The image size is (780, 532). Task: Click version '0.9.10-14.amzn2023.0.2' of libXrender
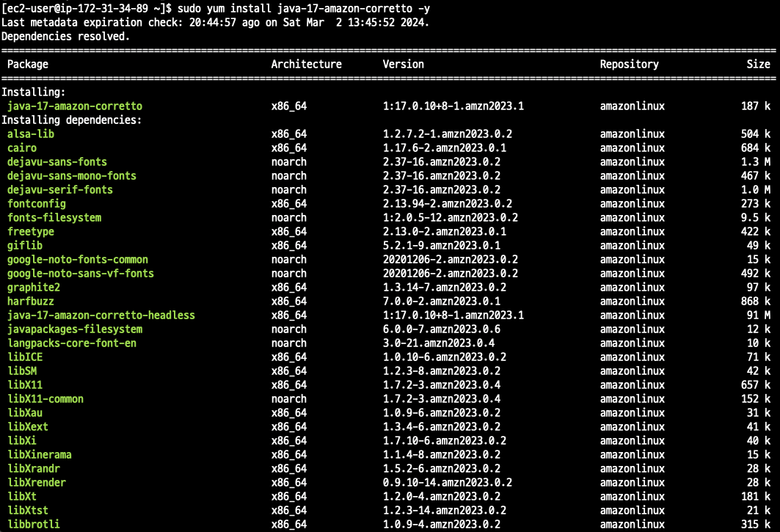[x=447, y=482]
